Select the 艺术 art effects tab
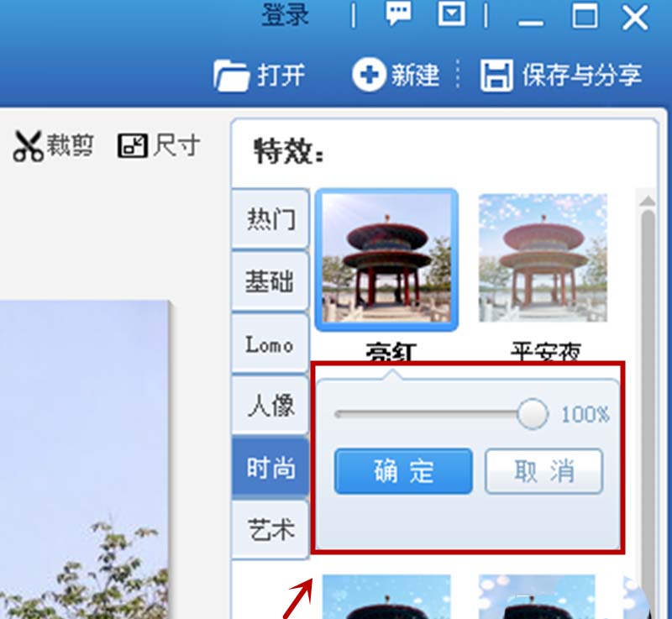Screen dimensions: 672x619 point(270,529)
